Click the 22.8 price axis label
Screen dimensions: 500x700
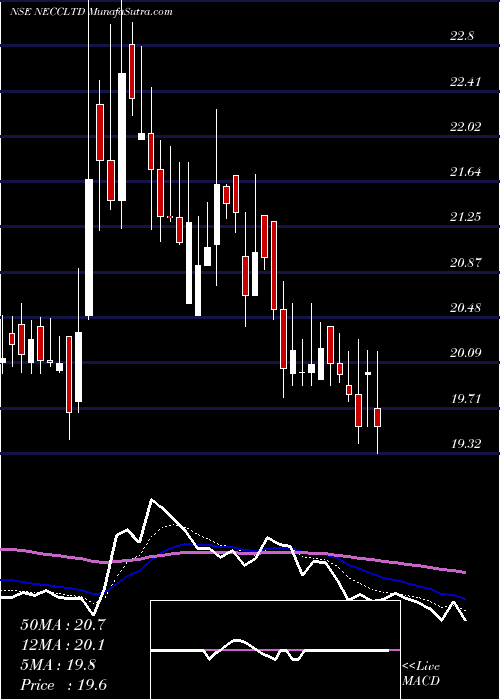coord(462,37)
